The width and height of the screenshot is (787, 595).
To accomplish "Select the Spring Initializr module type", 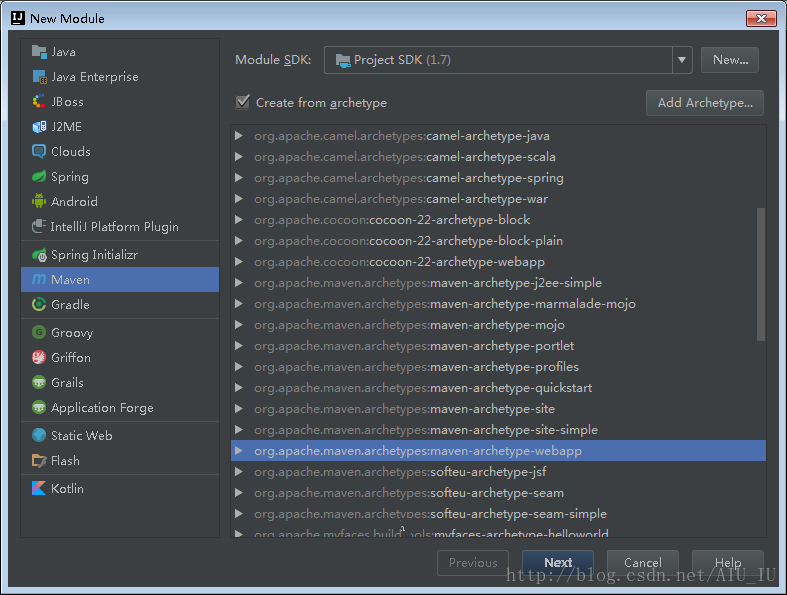I will click(120, 255).
